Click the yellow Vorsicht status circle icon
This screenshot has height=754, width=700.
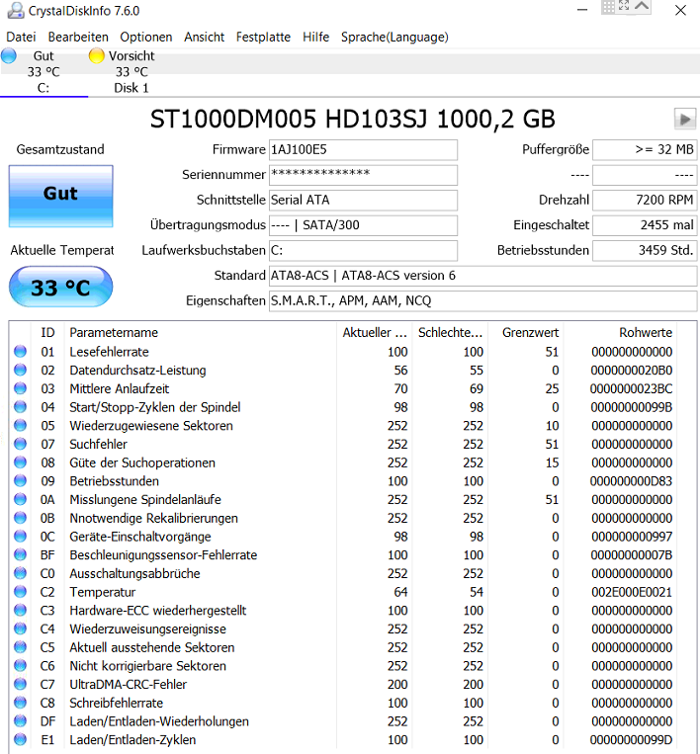pos(96,55)
